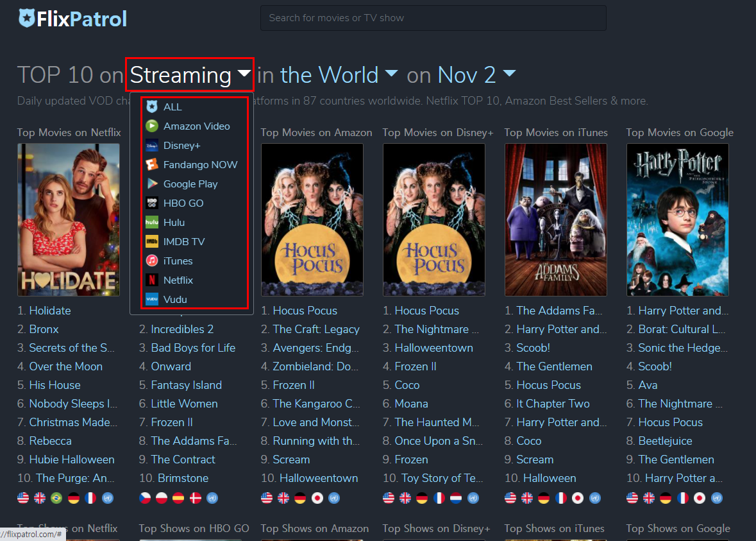Click the green Hulu logo icon

152,223
